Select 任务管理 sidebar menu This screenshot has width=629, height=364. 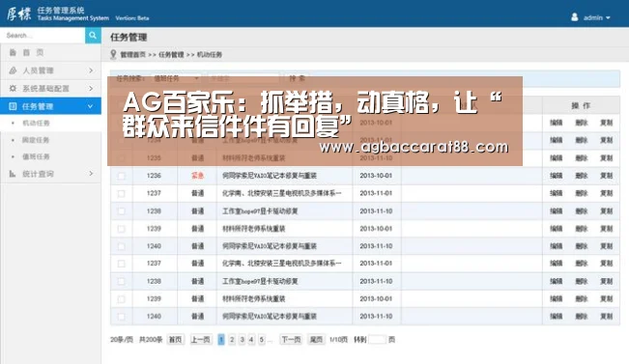coord(51,106)
